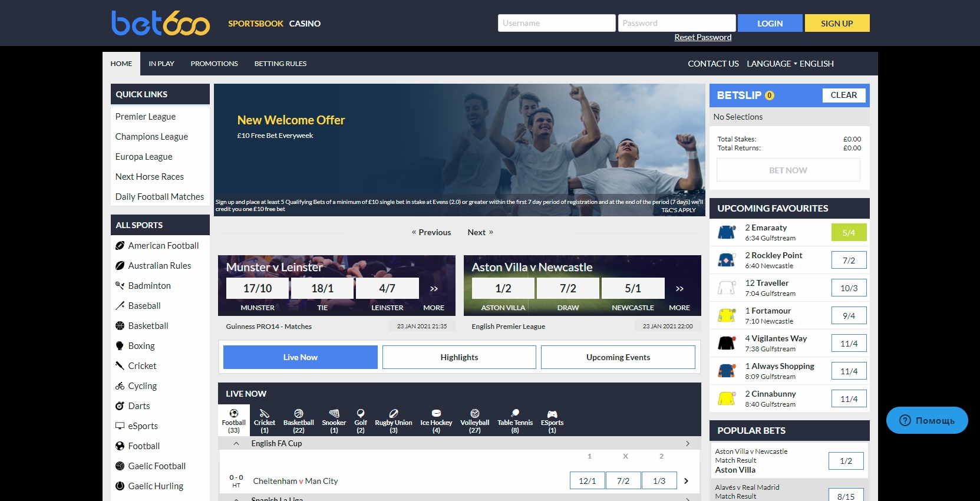Select Newcastle odds 5/1
The height and width of the screenshot is (501, 980).
[633, 288]
